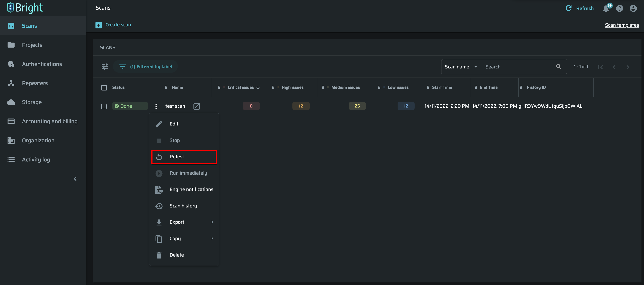This screenshot has height=285, width=644.
Task: Check the test scan row checkbox
Action: coord(104,106)
